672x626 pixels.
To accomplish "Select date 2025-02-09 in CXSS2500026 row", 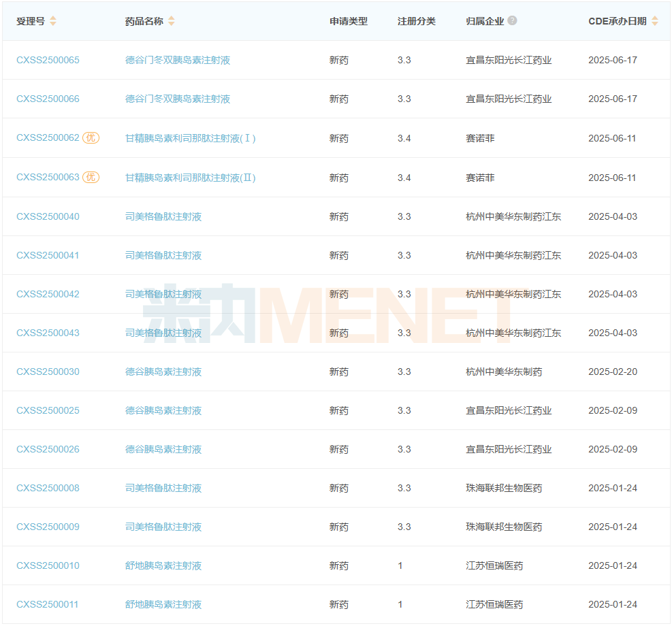I will [613, 450].
